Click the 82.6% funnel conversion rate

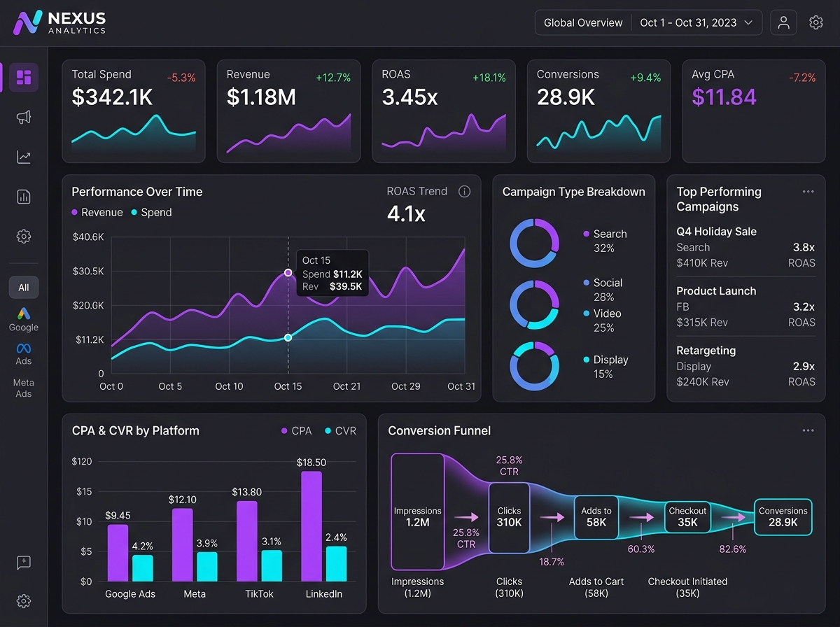732,549
